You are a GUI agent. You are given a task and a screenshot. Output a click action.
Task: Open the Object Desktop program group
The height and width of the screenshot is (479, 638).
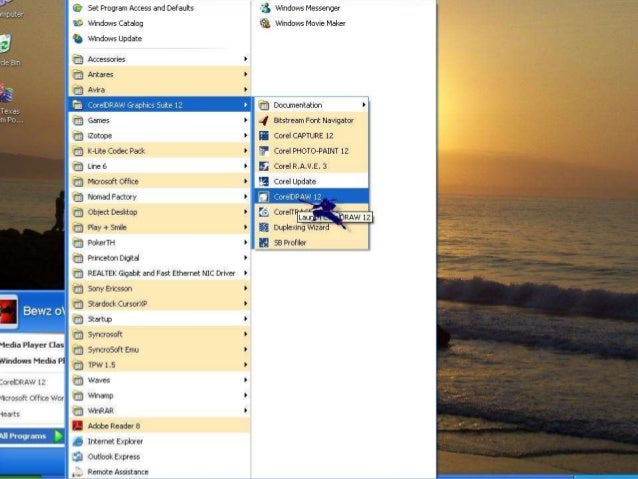pyautogui.click(x=160, y=212)
